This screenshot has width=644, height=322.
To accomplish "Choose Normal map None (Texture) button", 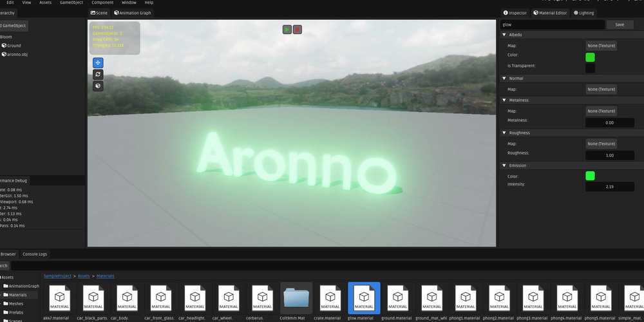I will point(601,89).
